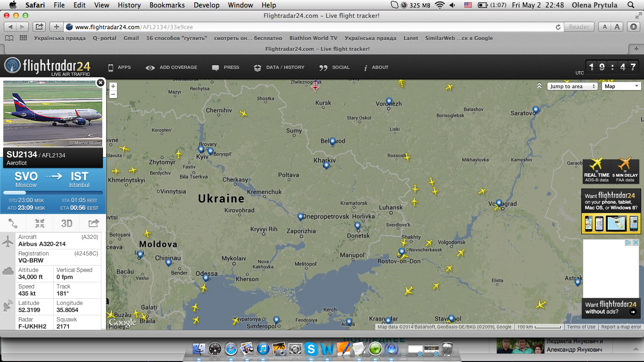644x362 pixels.
Task: Open the Jump to area dropdown
Action: (572, 86)
